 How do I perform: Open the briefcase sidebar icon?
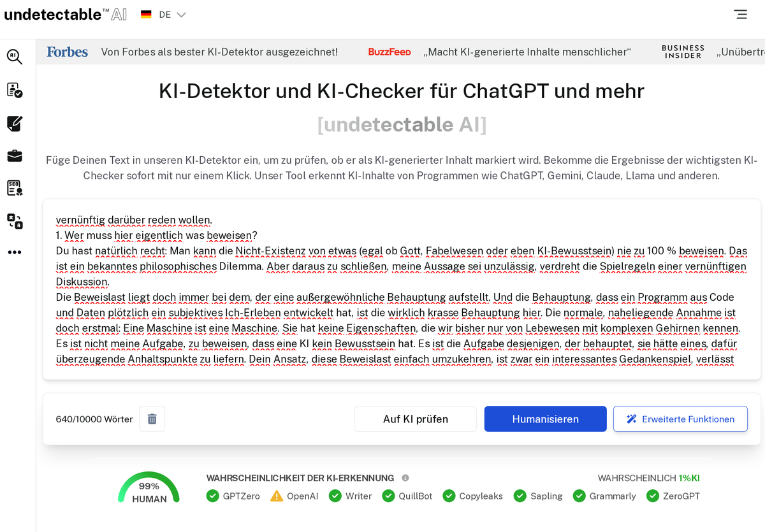[15, 155]
